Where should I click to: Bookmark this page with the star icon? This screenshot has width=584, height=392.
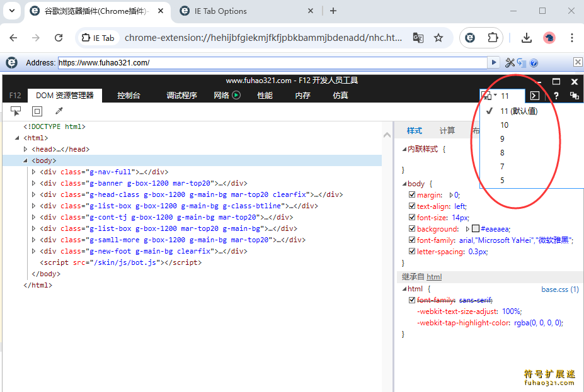pos(438,38)
